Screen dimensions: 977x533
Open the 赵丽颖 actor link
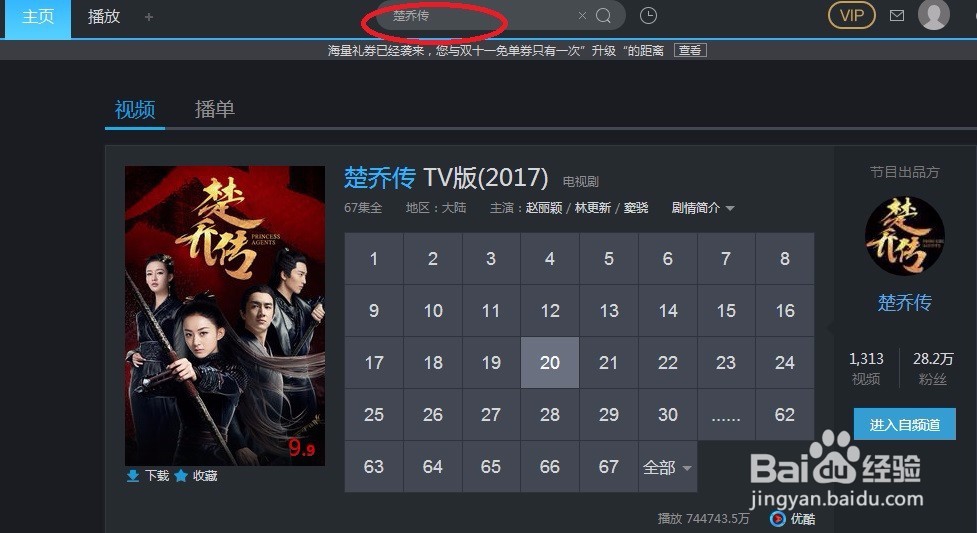coord(543,208)
